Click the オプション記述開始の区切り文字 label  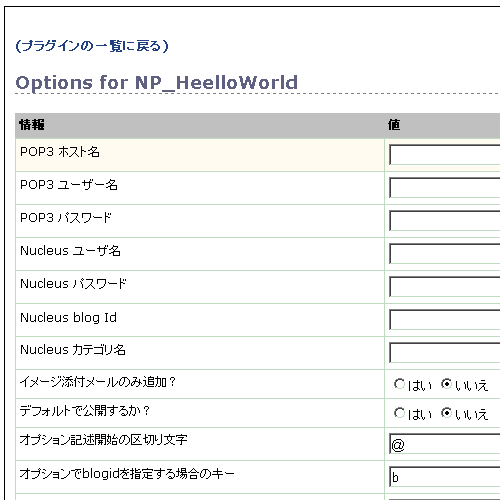[103, 440]
